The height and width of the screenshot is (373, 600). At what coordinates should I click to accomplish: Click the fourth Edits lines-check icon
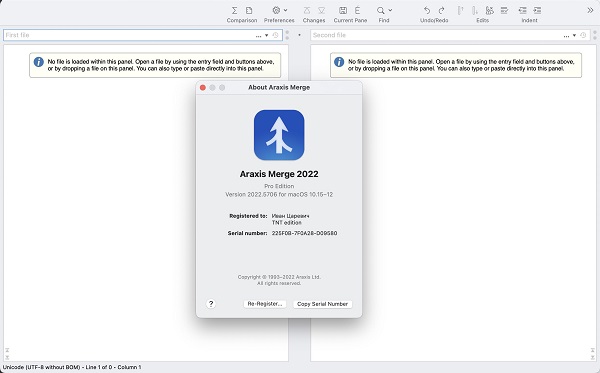pos(504,10)
